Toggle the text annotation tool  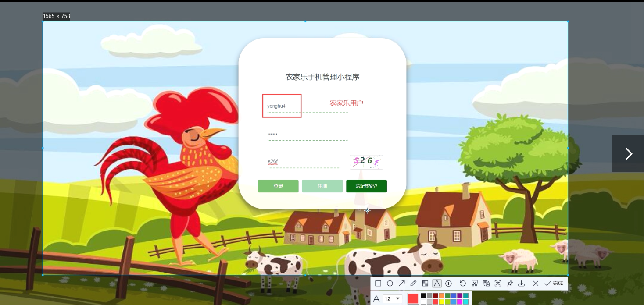pyautogui.click(x=437, y=284)
